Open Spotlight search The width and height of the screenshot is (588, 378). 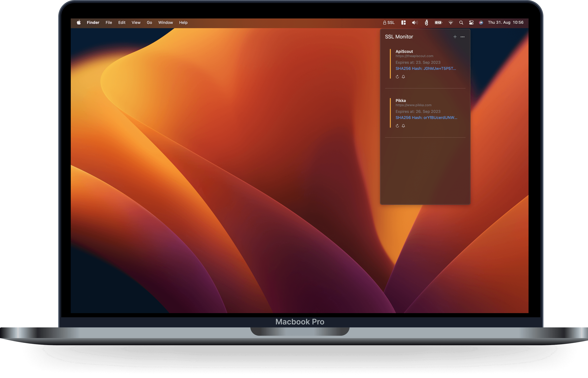tap(461, 23)
